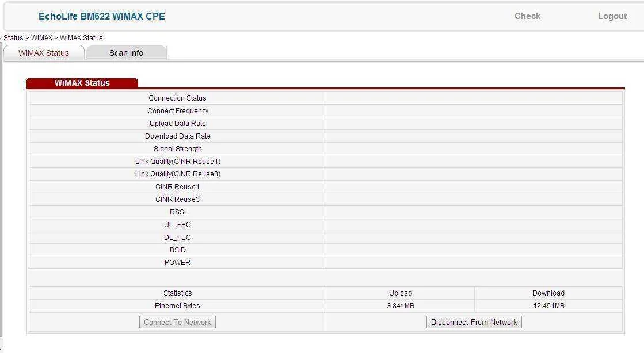Click the Ethernet Bytes row label

pyautogui.click(x=177, y=306)
